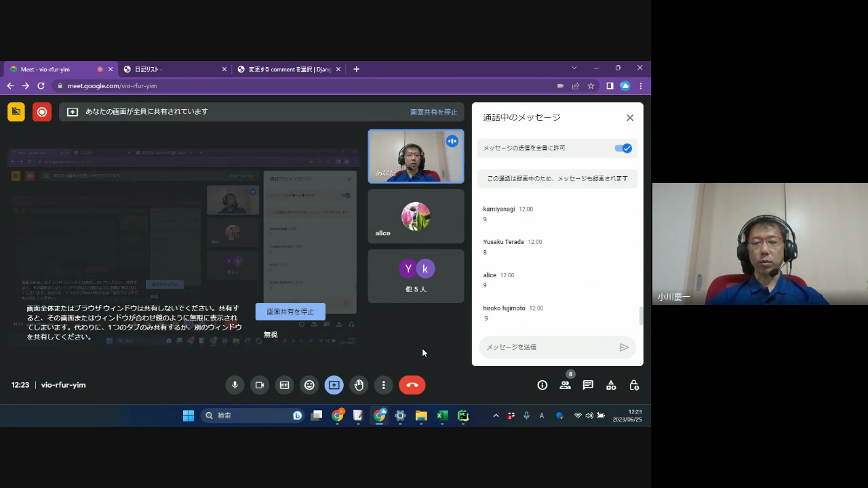Mute the microphone in Meet toolbar
This screenshot has height=488, width=868.
pyautogui.click(x=235, y=385)
